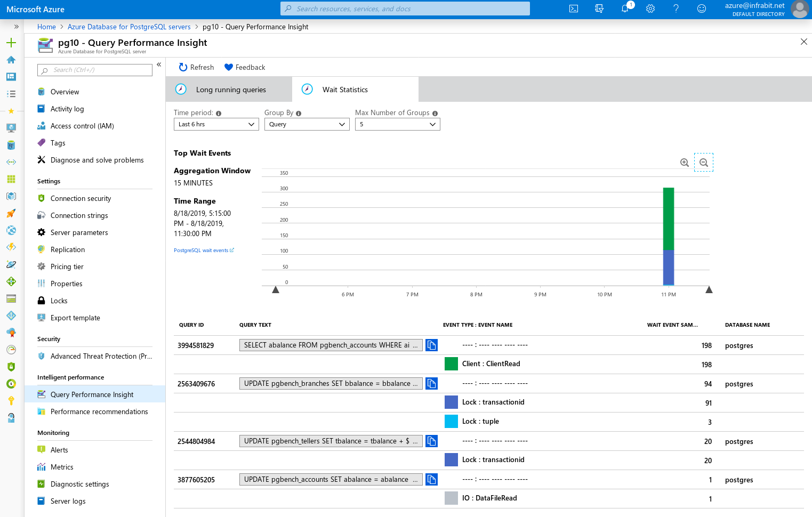Open Max Number of Groups dropdown
The height and width of the screenshot is (517, 812).
coord(398,124)
